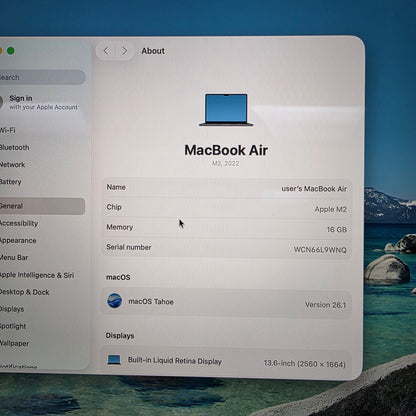The image size is (416, 416).
Task: Click the serial number "WCN66L9WNQ"
Action: point(320,250)
